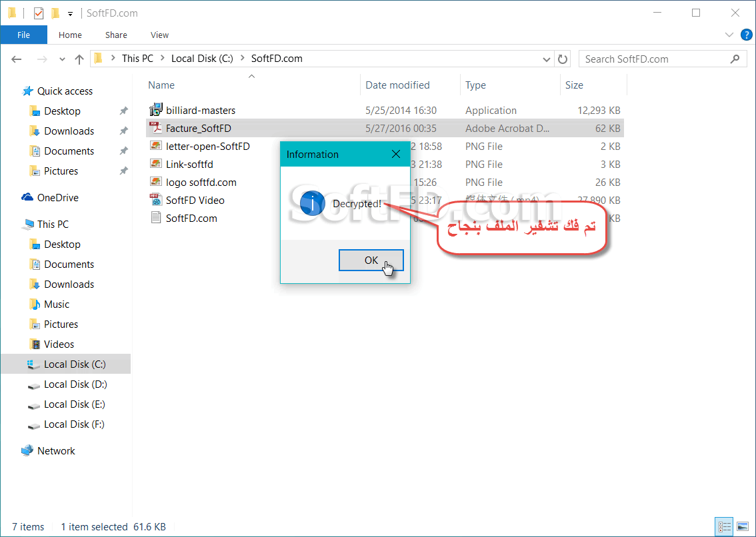This screenshot has height=537, width=756.
Task: Expand the ribbon with the chevron
Action: tap(729, 35)
